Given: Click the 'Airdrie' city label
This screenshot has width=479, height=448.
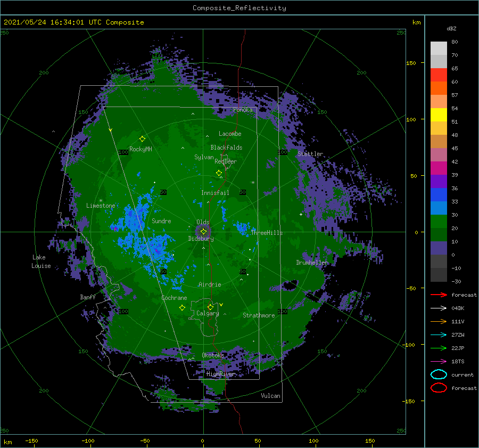Looking at the screenshot, I should (210, 284).
